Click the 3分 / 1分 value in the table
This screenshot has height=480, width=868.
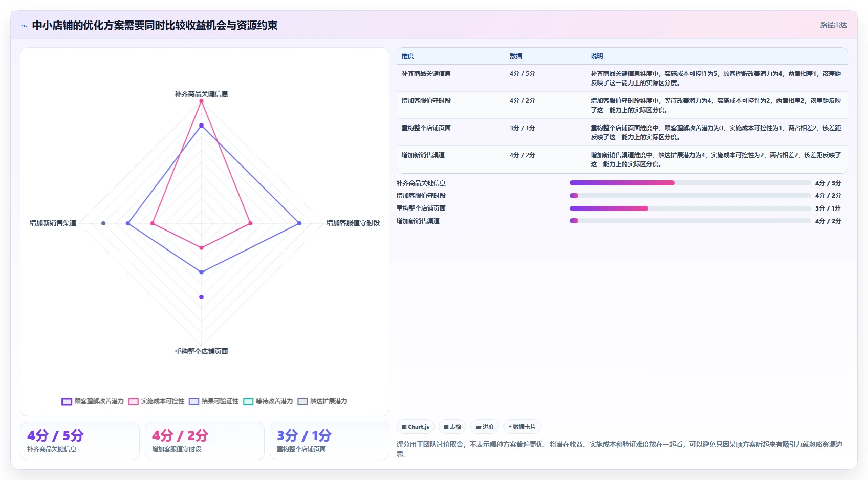click(523, 128)
